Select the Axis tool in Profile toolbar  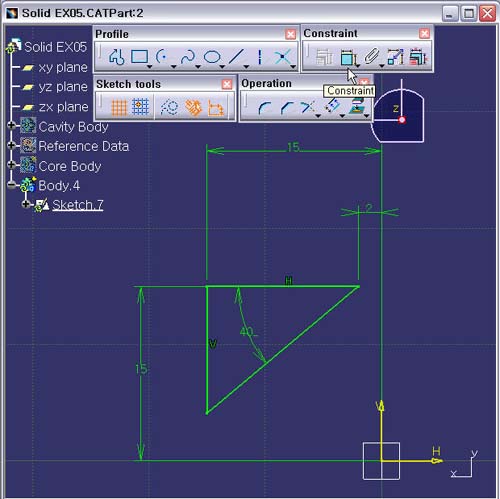(x=260, y=57)
